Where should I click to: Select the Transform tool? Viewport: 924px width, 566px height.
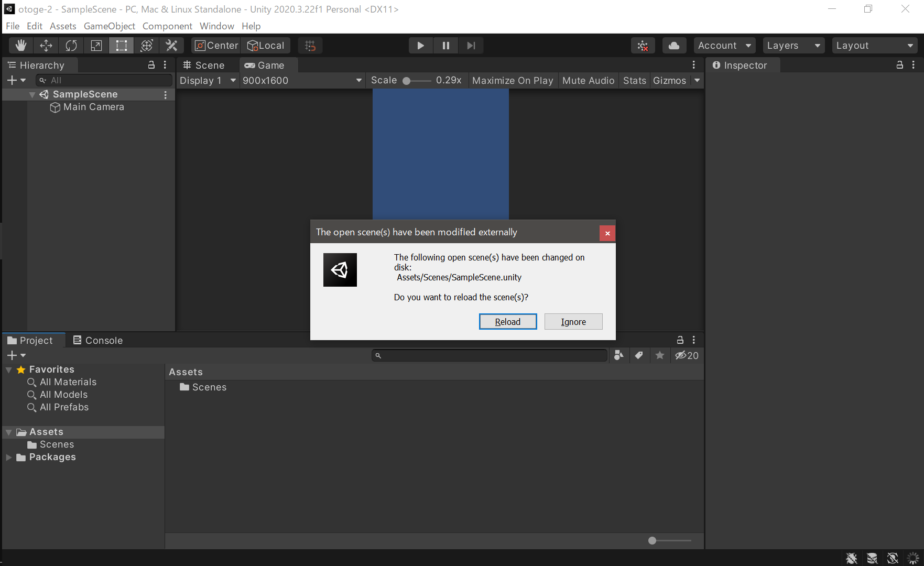point(147,46)
